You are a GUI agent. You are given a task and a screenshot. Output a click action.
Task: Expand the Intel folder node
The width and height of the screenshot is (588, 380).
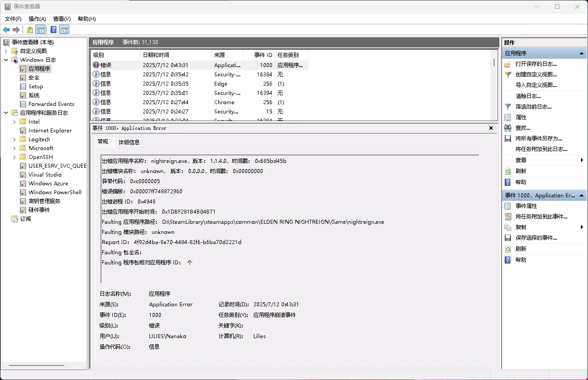click(x=15, y=122)
